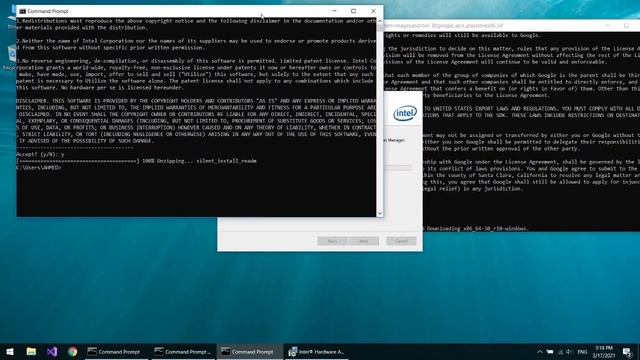Click the "100% Unzipping..." progress line
Viewport: 640px width, 360px height.
136,161
